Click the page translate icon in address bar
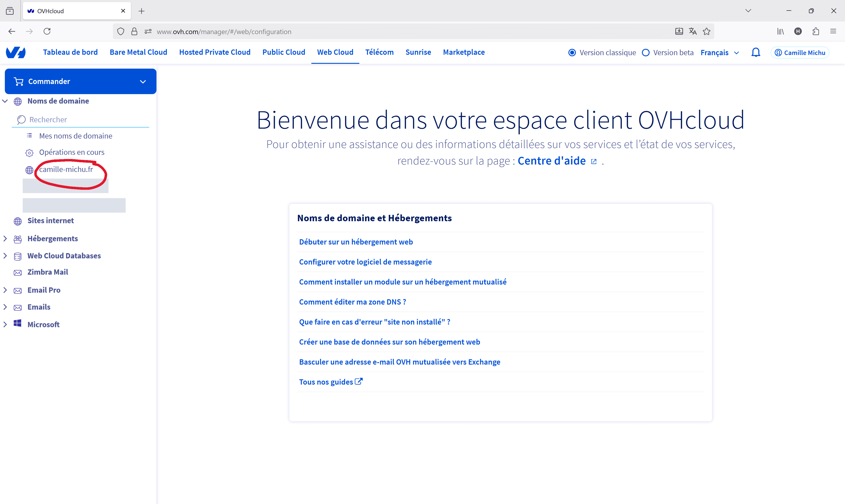This screenshot has width=845, height=504. point(693,32)
